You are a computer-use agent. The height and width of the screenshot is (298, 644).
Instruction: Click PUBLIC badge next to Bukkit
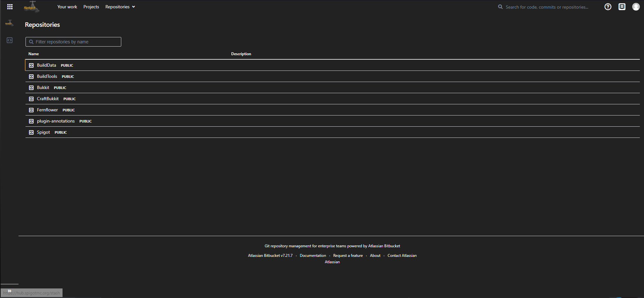pyautogui.click(x=60, y=88)
